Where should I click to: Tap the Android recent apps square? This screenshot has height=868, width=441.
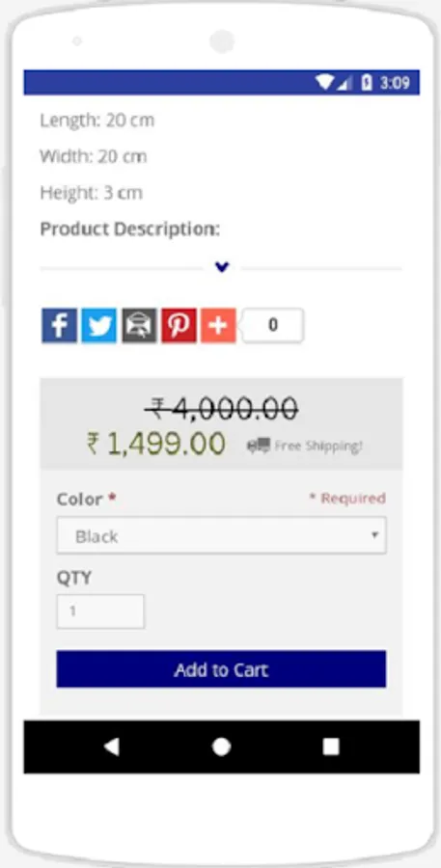click(331, 746)
